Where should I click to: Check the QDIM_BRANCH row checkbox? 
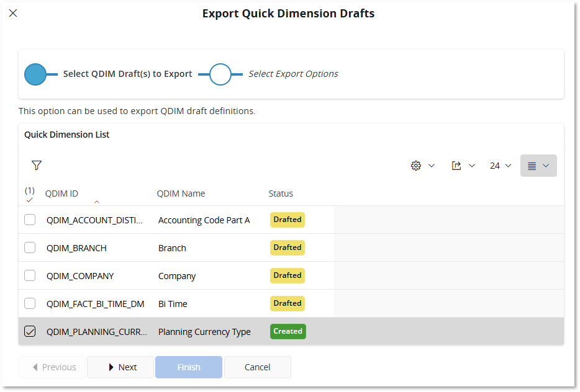point(30,247)
